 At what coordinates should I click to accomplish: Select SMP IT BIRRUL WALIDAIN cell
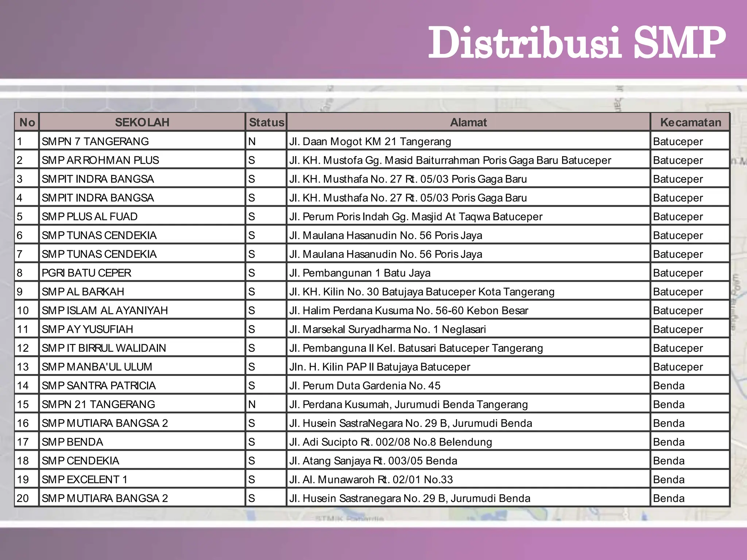pos(142,348)
